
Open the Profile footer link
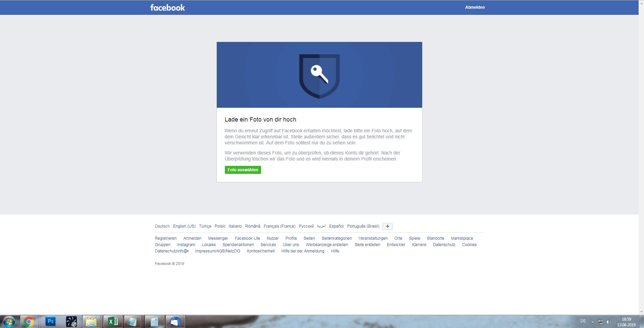point(291,238)
